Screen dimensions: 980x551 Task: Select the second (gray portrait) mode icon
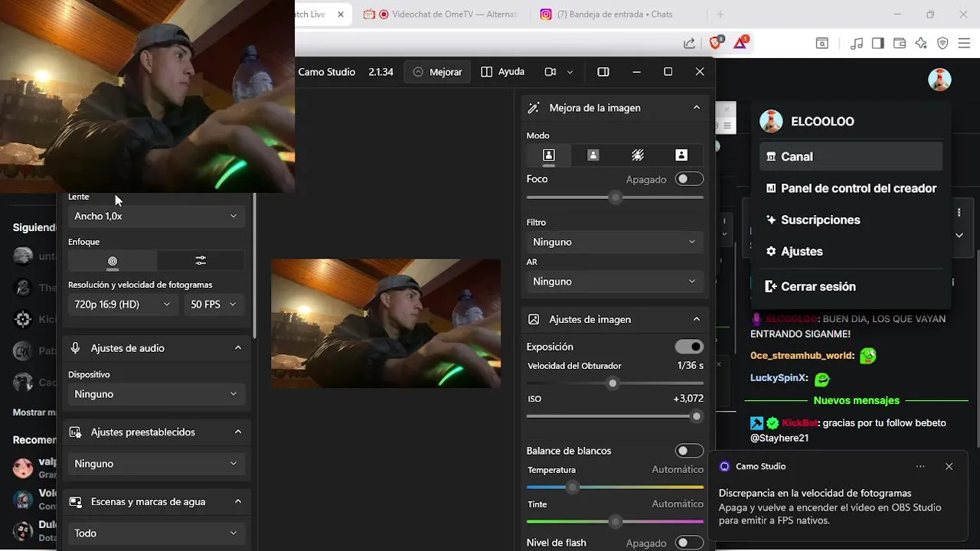[593, 155]
